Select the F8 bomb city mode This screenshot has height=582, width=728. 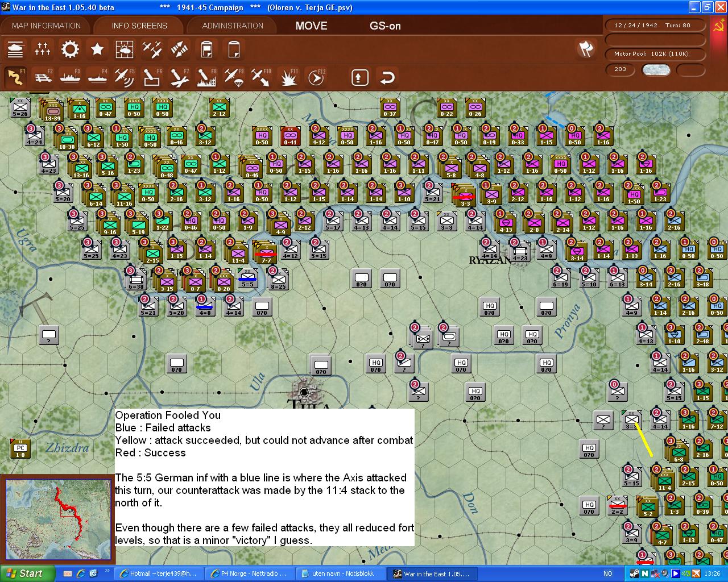206,77
